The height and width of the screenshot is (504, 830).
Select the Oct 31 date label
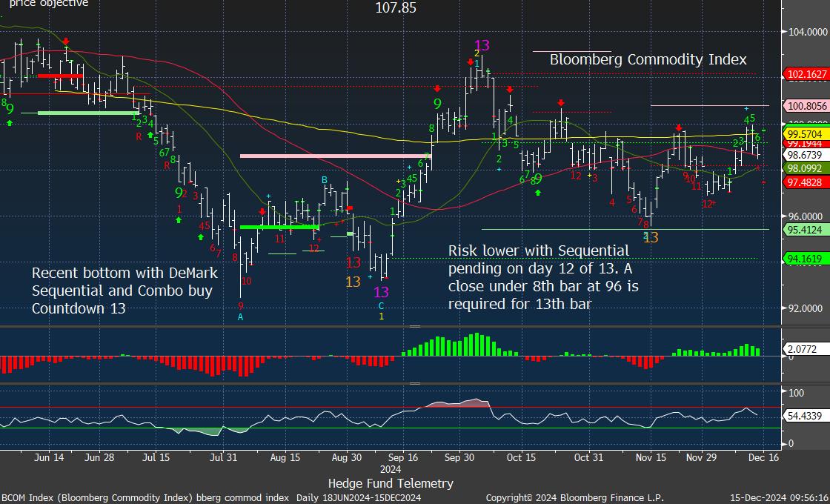[588, 457]
